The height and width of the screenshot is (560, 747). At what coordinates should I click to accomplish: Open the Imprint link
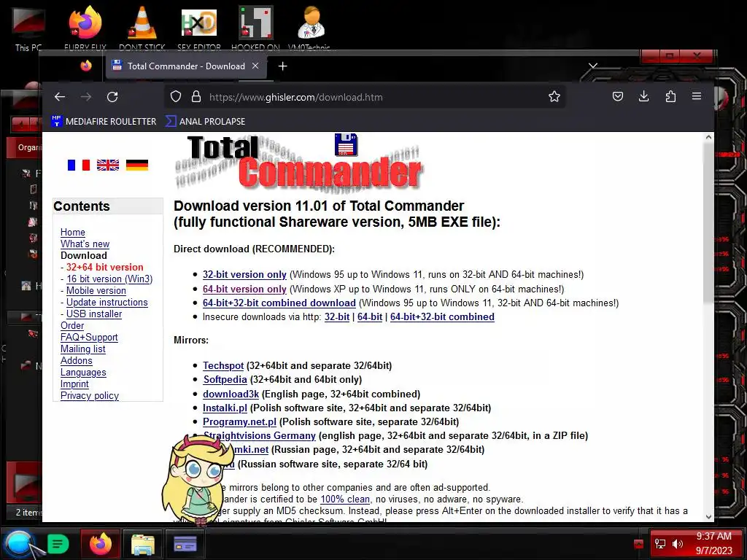(x=74, y=384)
